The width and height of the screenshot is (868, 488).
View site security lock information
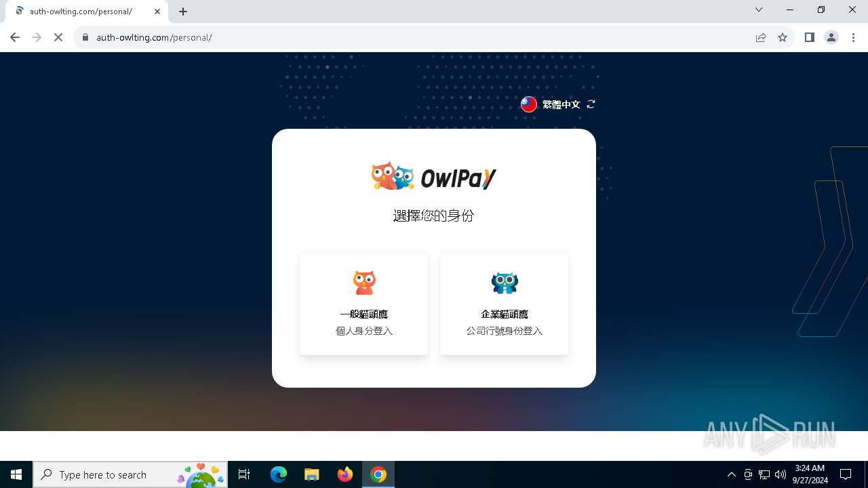coord(85,37)
